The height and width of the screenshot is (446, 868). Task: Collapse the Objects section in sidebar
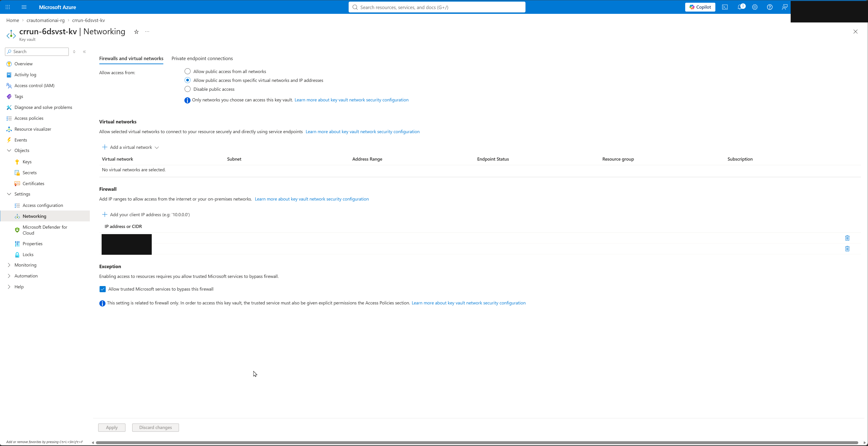pos(9,150)
